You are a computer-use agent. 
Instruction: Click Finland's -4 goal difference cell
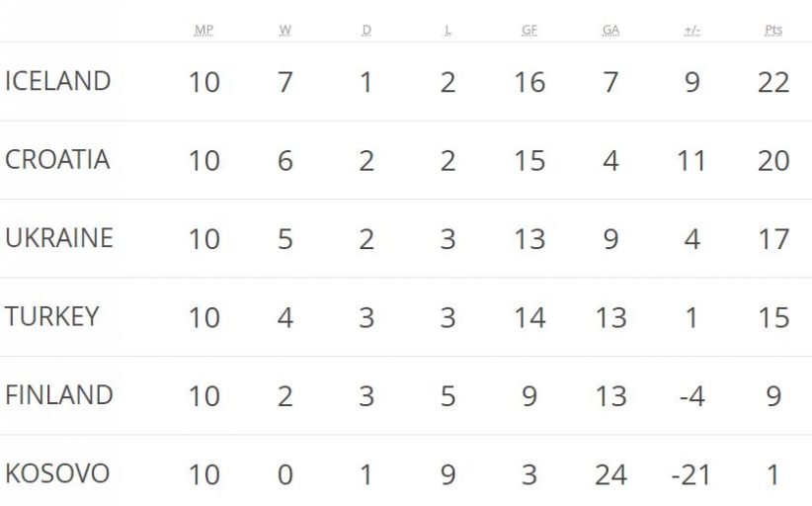click(691, 396)
